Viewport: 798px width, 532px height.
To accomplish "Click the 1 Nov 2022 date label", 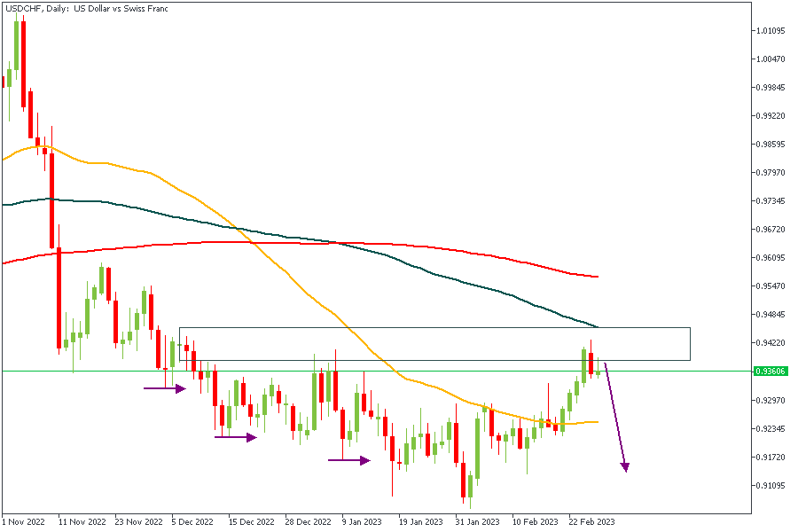I will tap(25, 522).
